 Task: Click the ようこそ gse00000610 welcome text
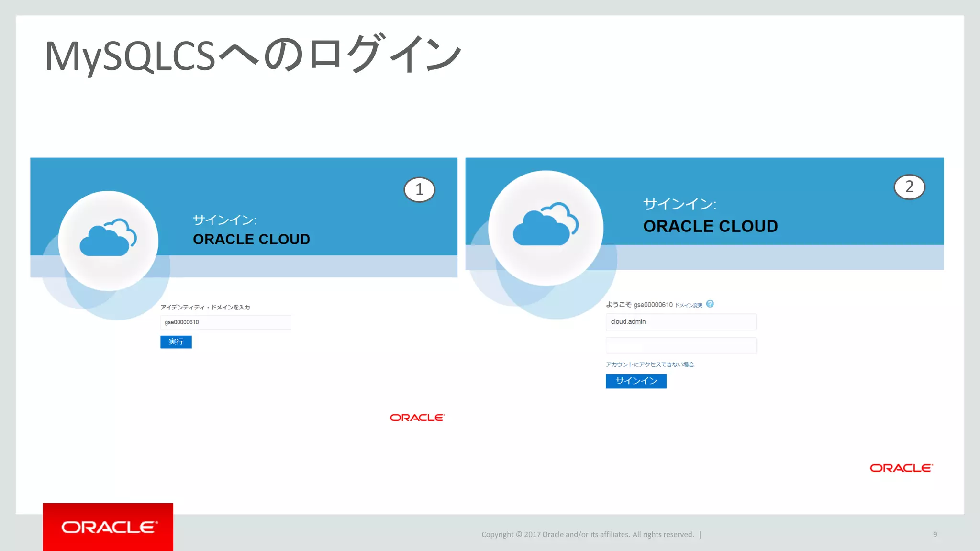click(x=639, y=304)
